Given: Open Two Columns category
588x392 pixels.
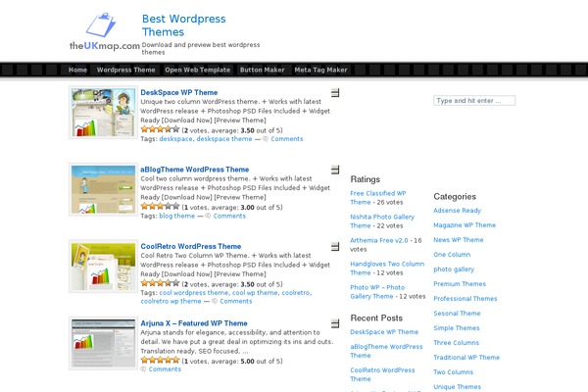Looking at the screenshot, I should pos(454,372).
